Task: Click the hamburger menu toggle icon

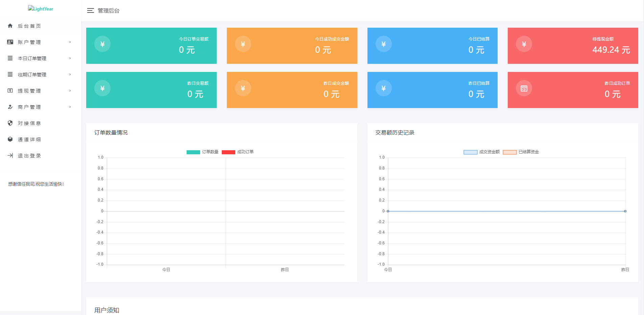Action: tap(90, 10)
